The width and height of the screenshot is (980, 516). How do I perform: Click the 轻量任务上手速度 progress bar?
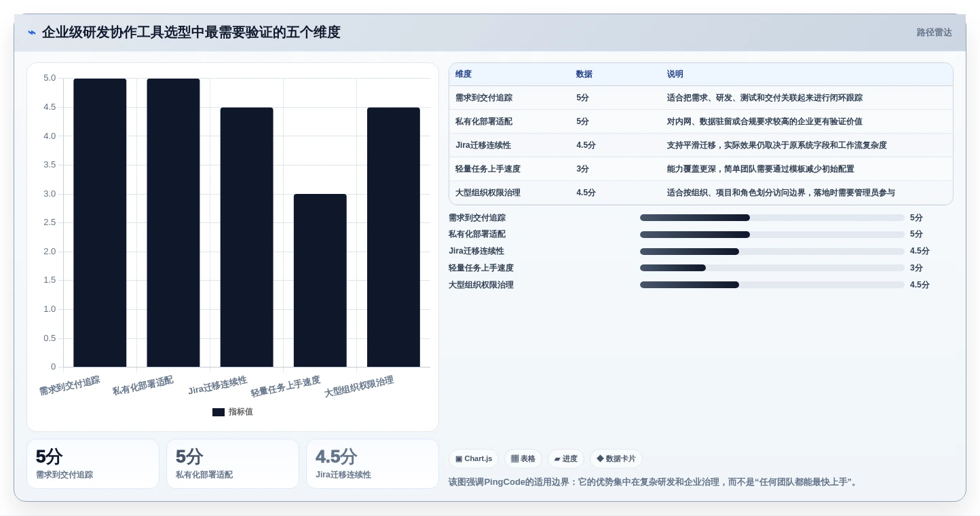[x=772, y=268]
